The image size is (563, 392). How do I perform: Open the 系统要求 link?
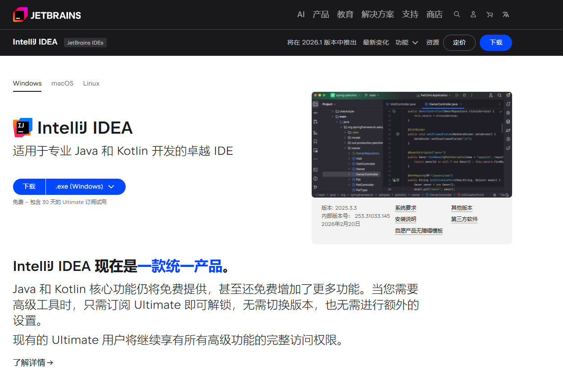[405, 208]
